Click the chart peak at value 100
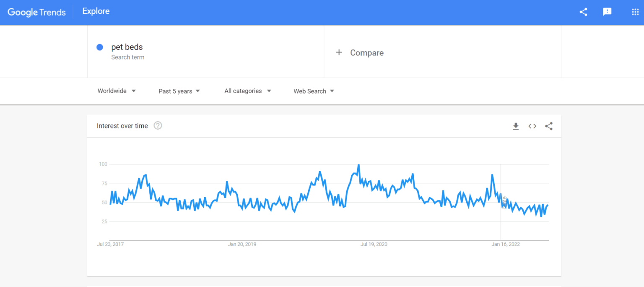This screenshot has height=287, width=644. click(x=358, y=164)
